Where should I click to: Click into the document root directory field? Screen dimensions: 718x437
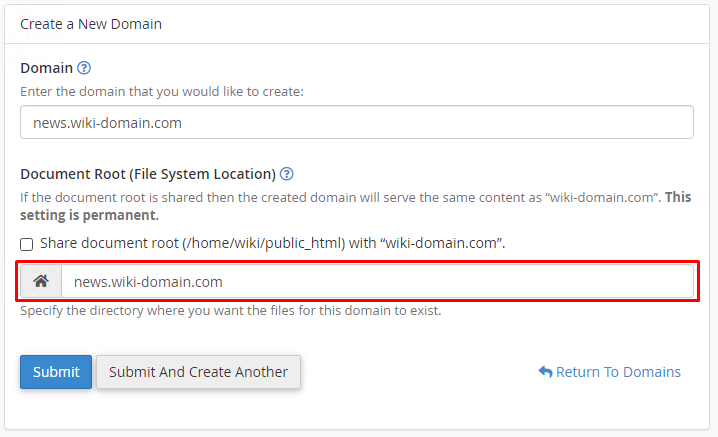[377, 282]
